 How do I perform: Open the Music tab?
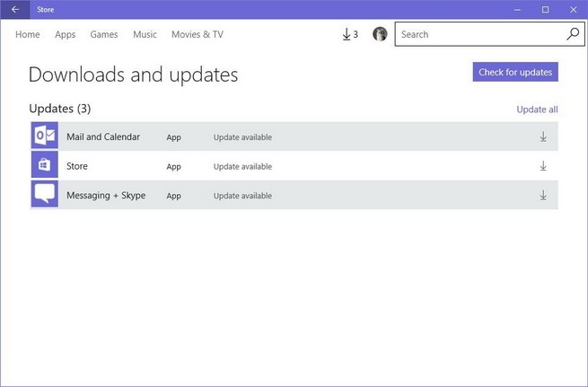[x=145, y=34]
